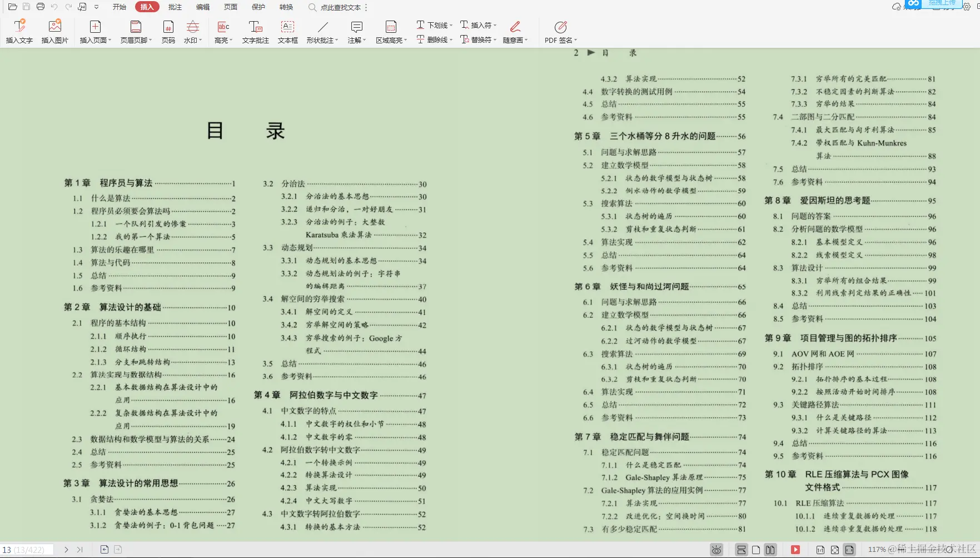This screenshot has height=558, width=980.
Task: Select the strikethrough annotation tool
Action: 432,39
